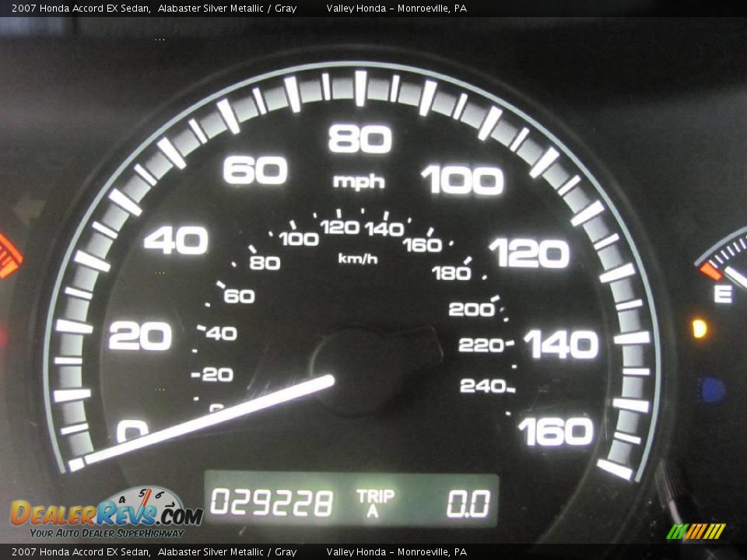
Task: Select the 80 mph numeral
Action: tap(360, 138)
